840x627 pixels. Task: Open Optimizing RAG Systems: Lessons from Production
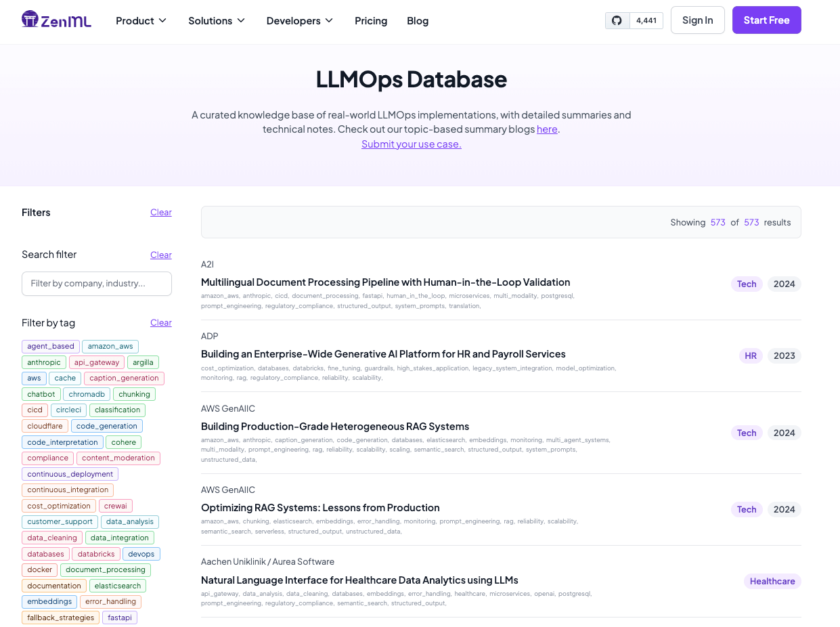pyautogui.click(x=320, y=508)
